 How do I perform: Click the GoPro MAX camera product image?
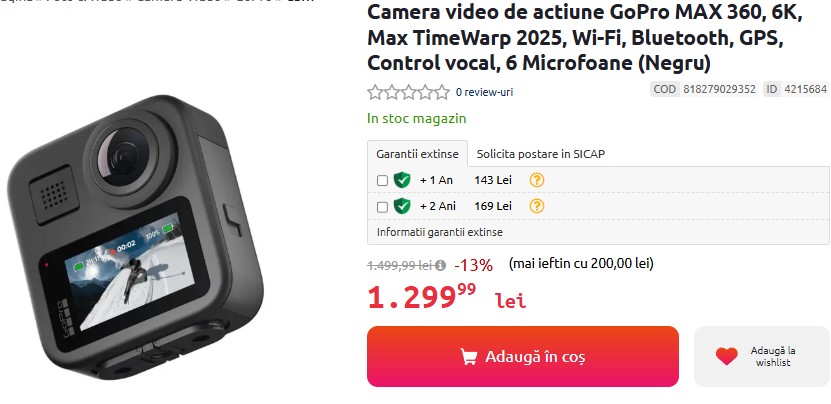(135, 236)
